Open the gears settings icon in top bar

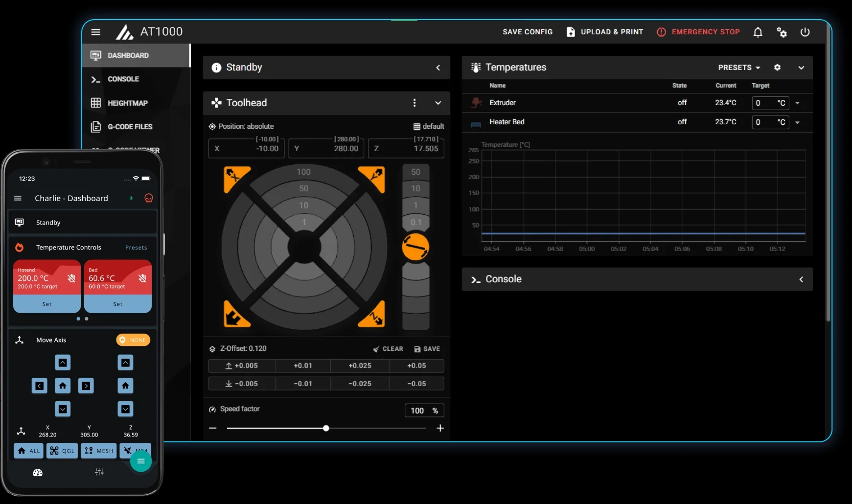click(782, 32)
